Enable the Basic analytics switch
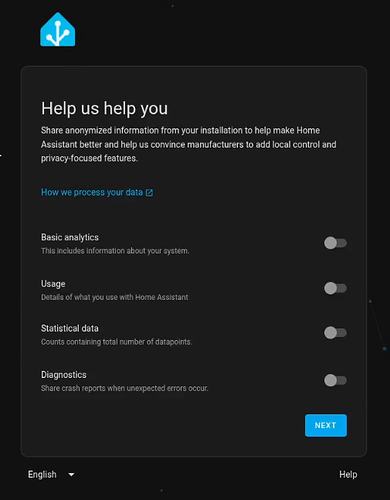Image resolution: width=390 pixels, height=500 pixels. point(335,243)
